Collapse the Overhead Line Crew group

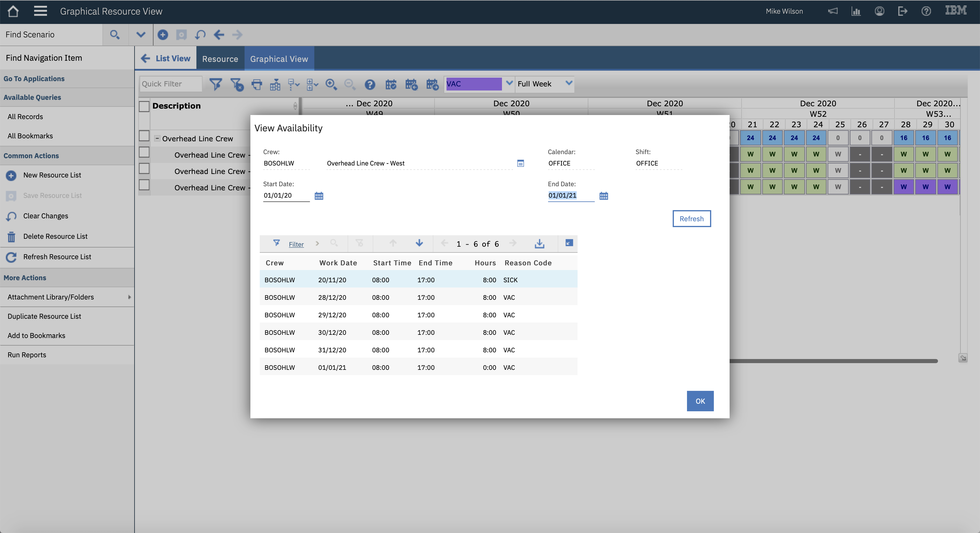[158, 138]
